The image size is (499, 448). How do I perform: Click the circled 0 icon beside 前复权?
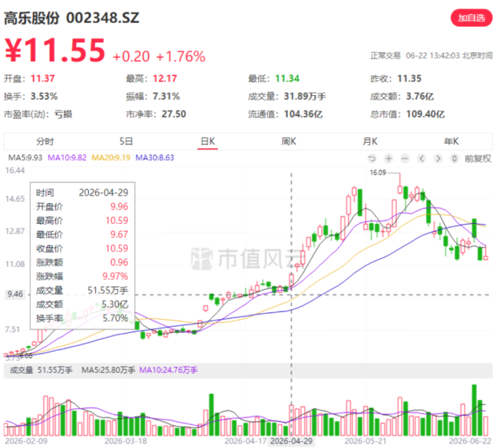454,158
